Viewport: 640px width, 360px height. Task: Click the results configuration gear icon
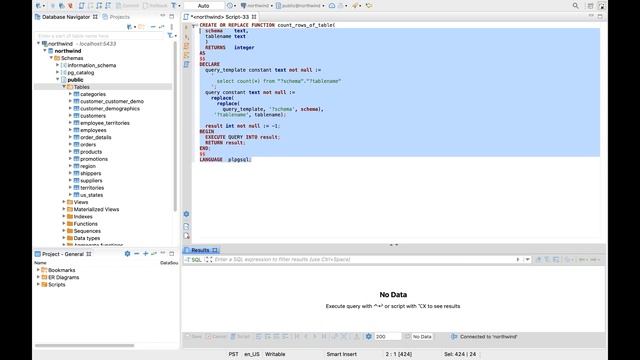(x=369, y=336)
